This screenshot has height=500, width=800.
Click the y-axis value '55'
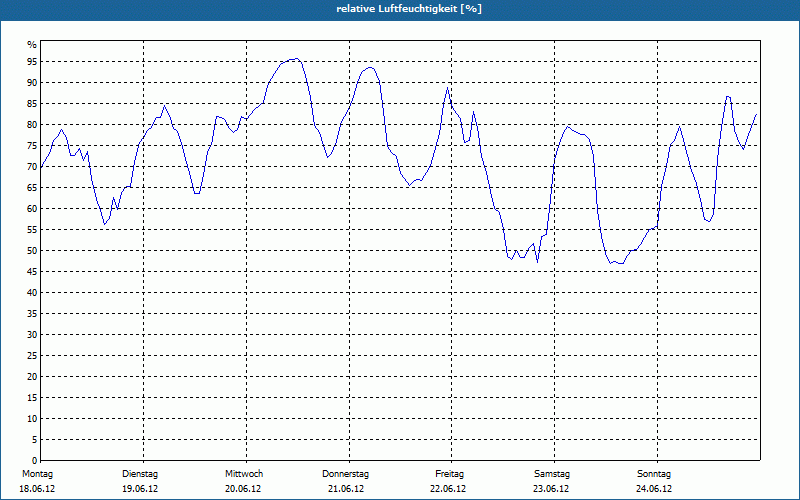32,230
